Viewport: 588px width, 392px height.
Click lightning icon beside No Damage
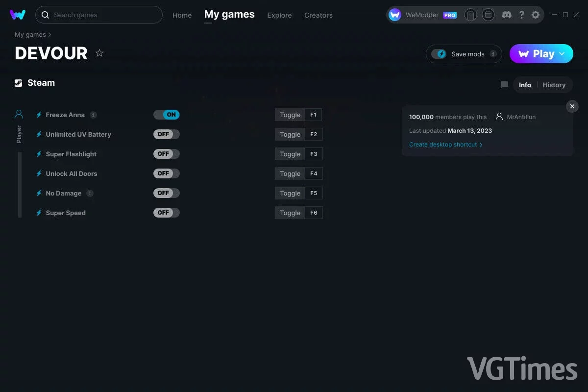[x=39, y=193]
